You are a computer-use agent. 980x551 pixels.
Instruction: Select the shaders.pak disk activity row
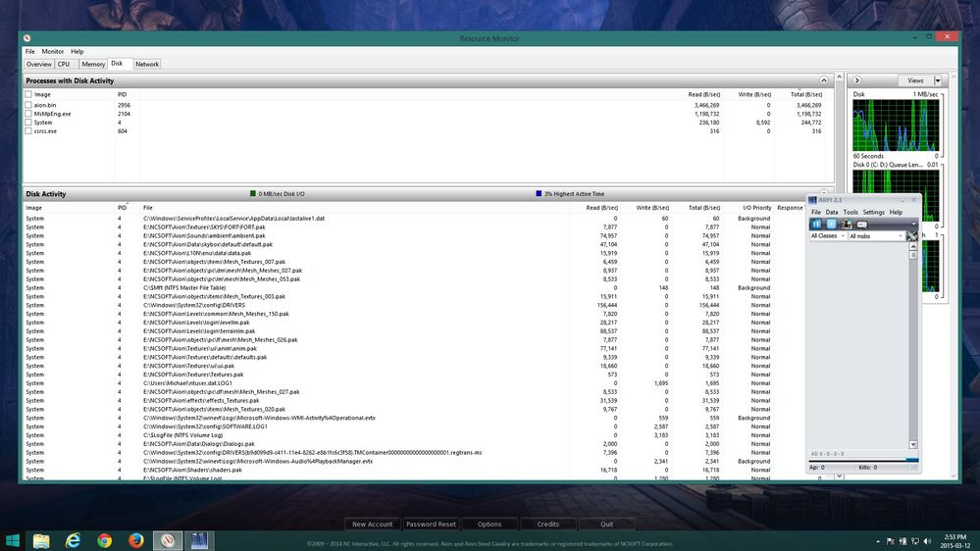413,470
